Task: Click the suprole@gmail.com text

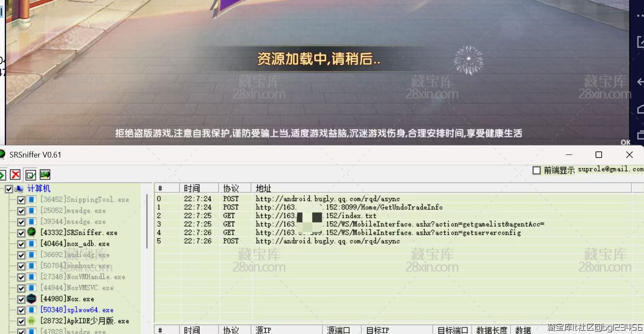Action: click(611, 169)
